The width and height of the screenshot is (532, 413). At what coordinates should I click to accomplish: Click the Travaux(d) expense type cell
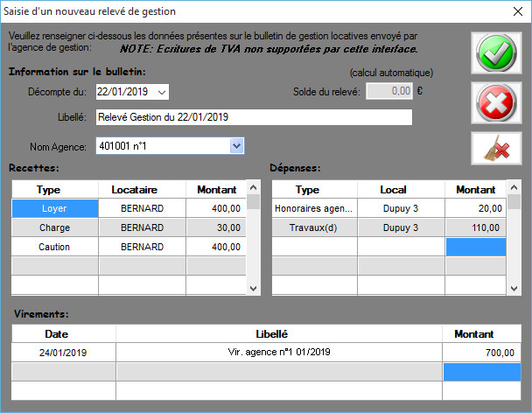314,227
